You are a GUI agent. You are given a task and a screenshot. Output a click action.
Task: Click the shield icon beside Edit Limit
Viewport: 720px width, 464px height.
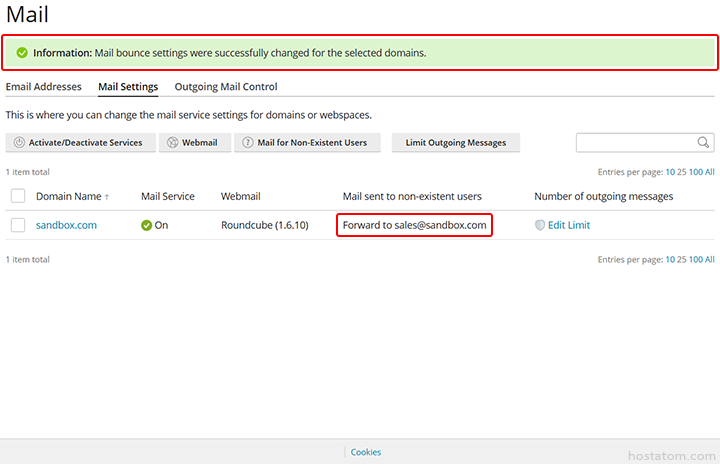coord(540,225)
